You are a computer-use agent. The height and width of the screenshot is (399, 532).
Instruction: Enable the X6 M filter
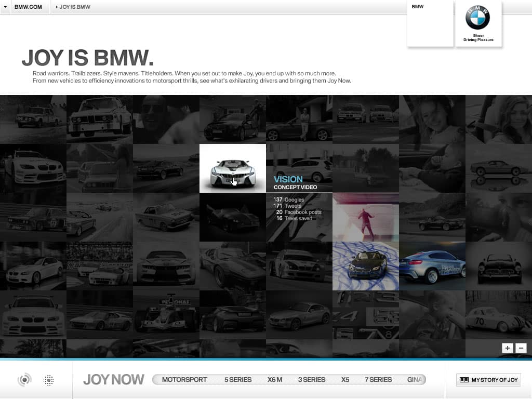coord(274,379)
